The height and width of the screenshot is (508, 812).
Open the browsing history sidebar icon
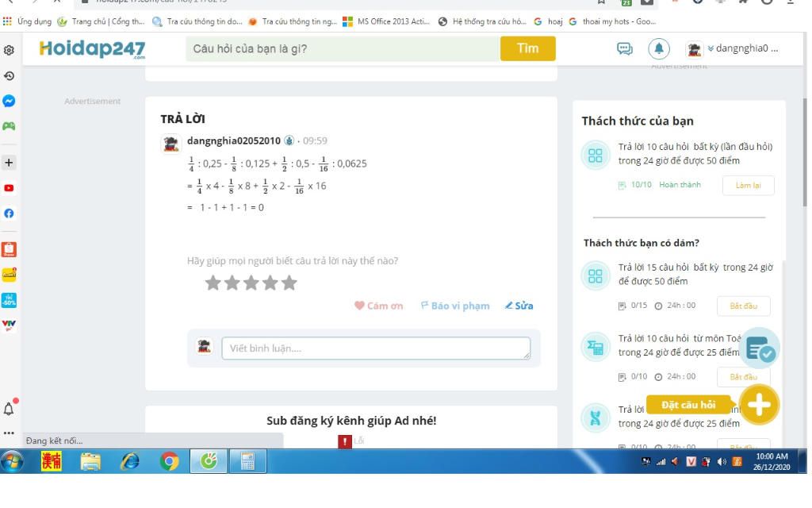coord(9,75)
